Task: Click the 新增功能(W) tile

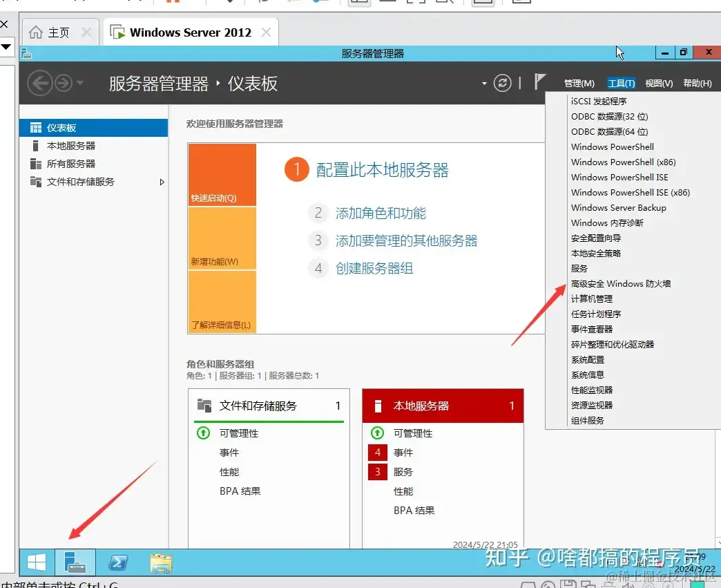Action: (x=222, y=238)
